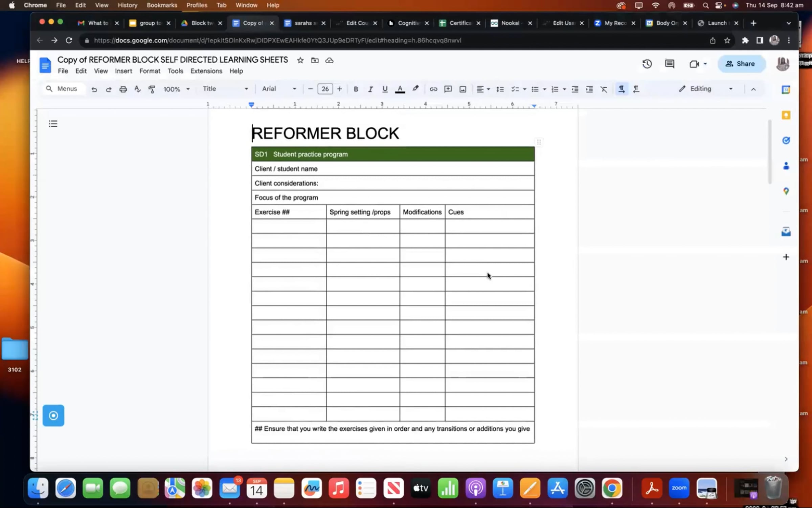Image resolution: width=812 pixels, height=508 pixels.
Task: Open the text color picker
Action: tap(400, 89)
